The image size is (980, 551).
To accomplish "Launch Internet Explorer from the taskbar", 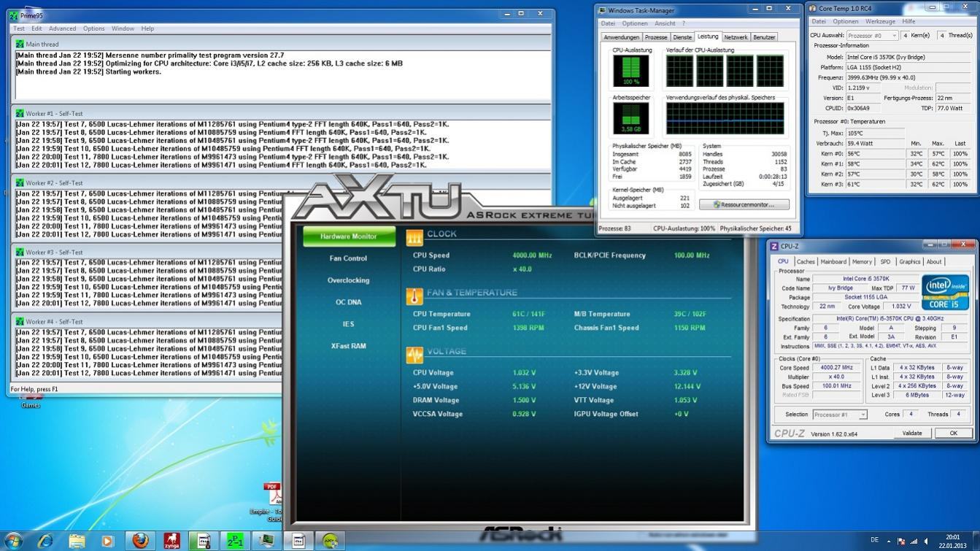I will [45, 541].
